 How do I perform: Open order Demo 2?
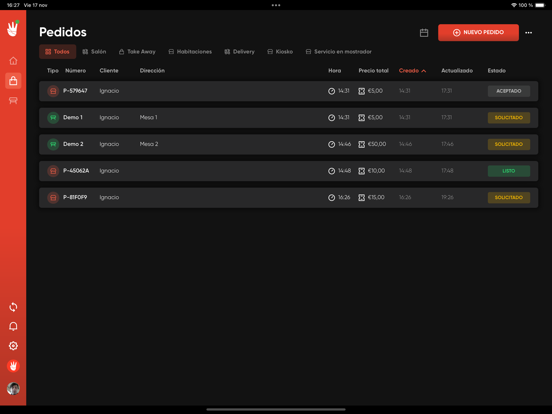coord(288,144)
